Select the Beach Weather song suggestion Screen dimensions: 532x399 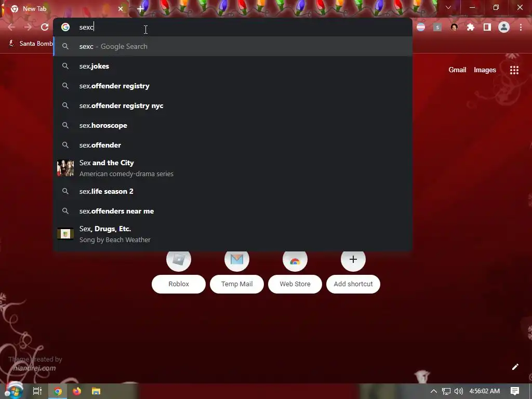tap(233, 234)
